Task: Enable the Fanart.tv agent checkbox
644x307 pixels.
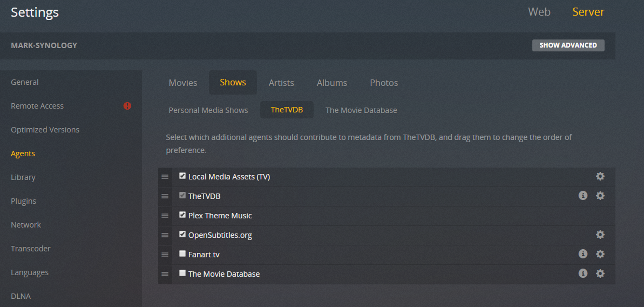Action: 182,254
